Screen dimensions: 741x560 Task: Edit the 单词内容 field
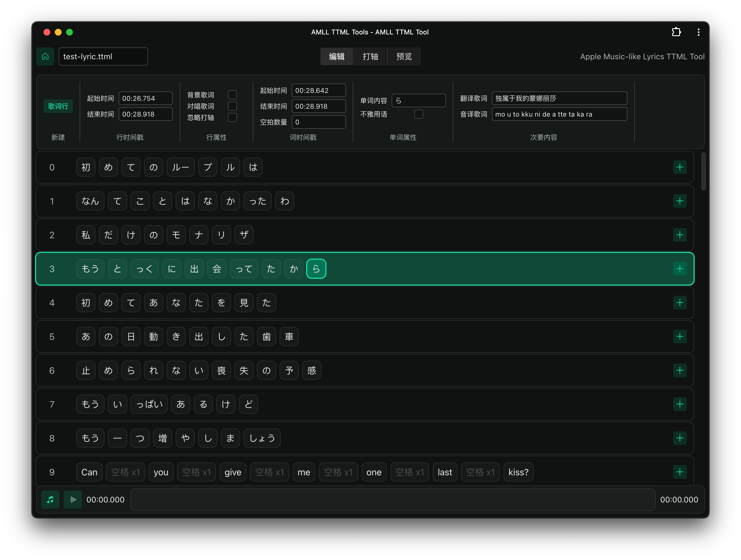pyautogui.click(x=419, y=100)
